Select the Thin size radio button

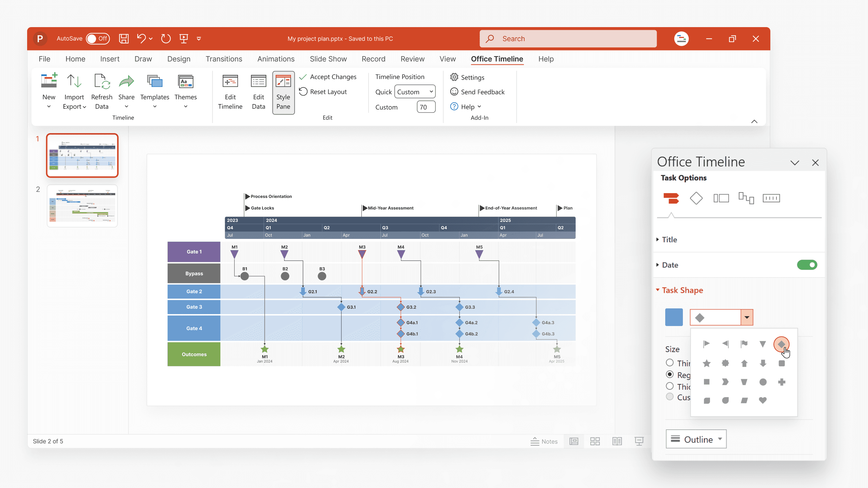click(670, 363)
